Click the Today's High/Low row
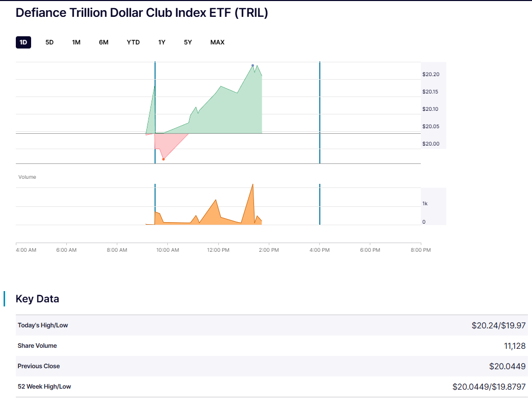532x406 pixels. point(271,325)
